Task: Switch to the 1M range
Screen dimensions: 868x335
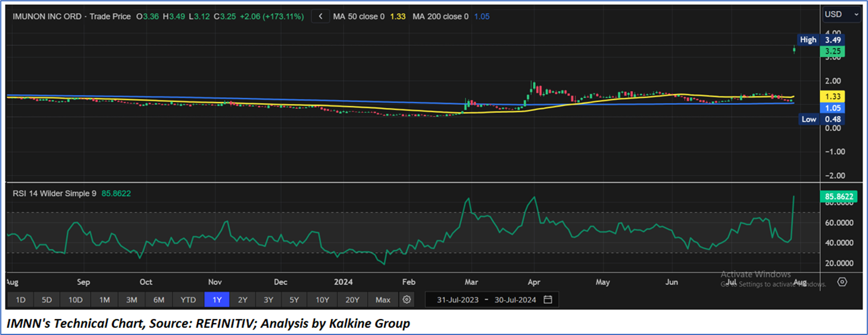Action: pos(104,299)
